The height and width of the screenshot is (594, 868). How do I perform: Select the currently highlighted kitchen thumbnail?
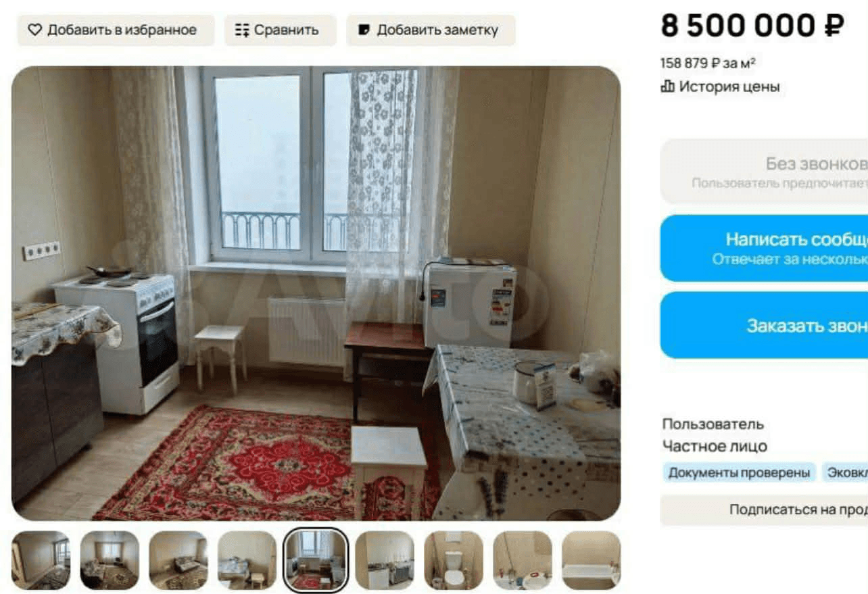click(316, 560)
